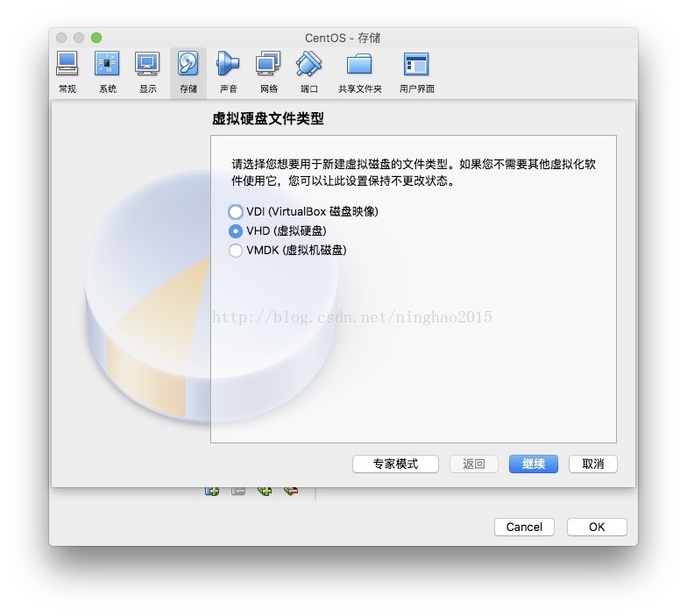
Task: Click the 继续 continue button
Action: point(533,464)
